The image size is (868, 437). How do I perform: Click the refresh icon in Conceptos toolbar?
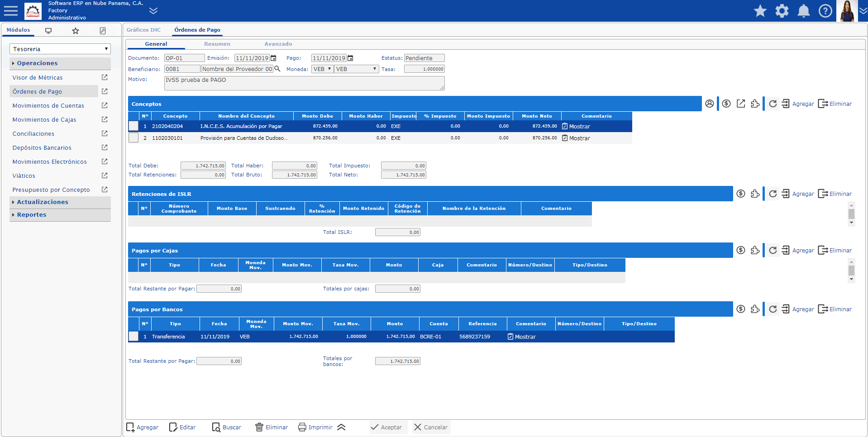[x=773, y=104]
